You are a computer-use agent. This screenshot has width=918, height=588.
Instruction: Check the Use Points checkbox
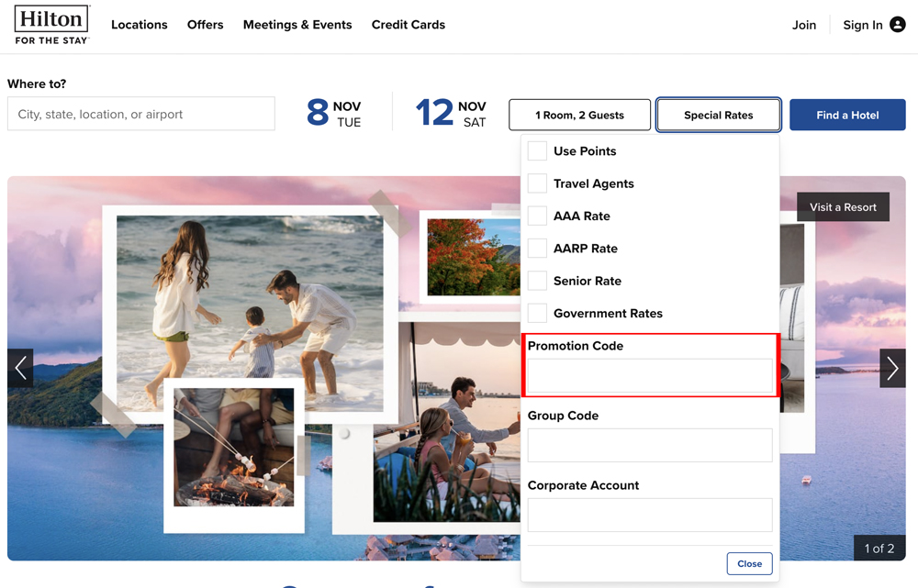[x=537, y=151]
